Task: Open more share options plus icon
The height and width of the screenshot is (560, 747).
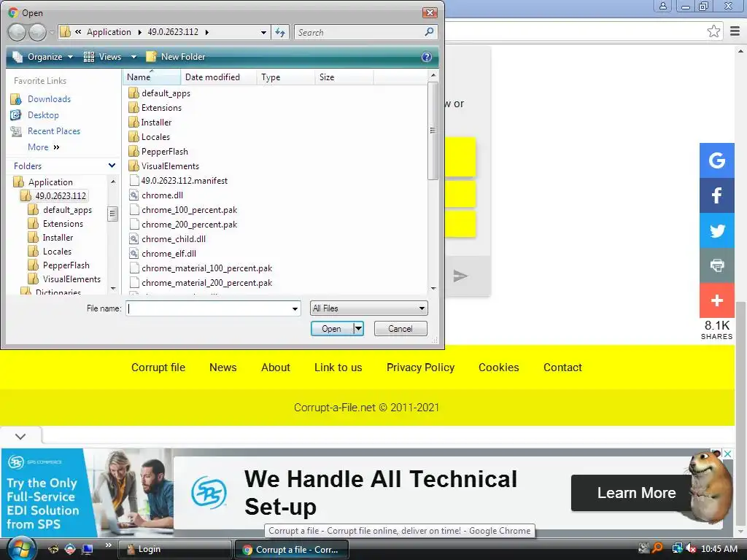Action: point(716,300)
